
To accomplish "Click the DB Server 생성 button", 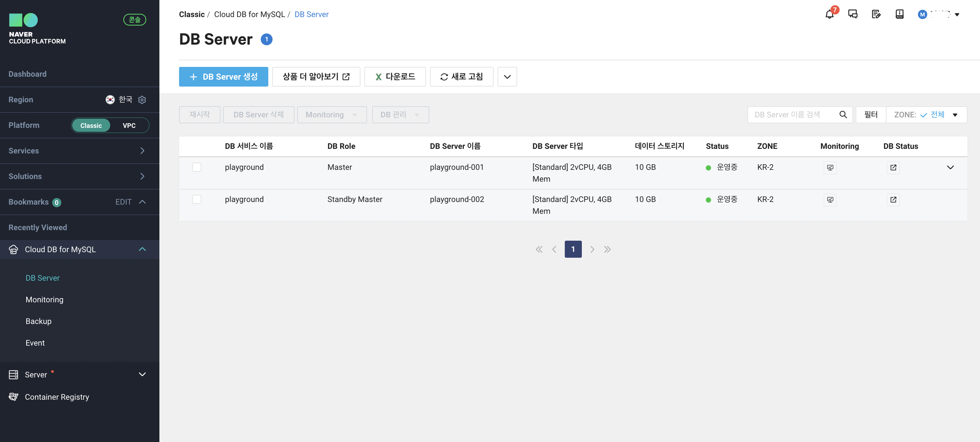I will tap(223, 77).
